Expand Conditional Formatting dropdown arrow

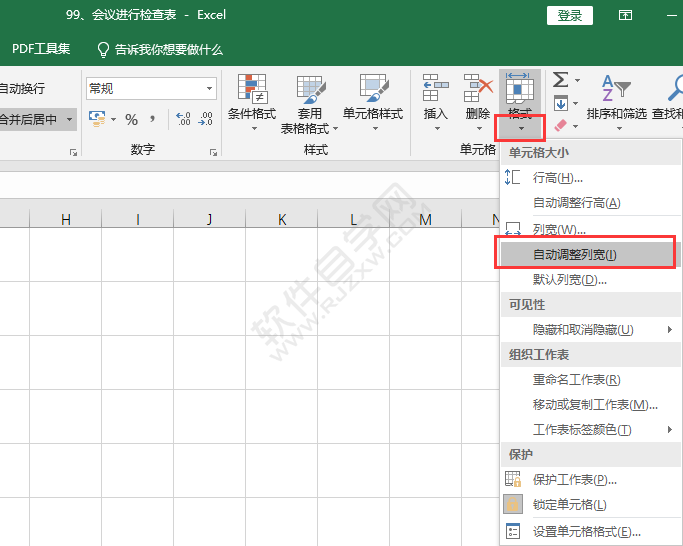tap(254, 129)
